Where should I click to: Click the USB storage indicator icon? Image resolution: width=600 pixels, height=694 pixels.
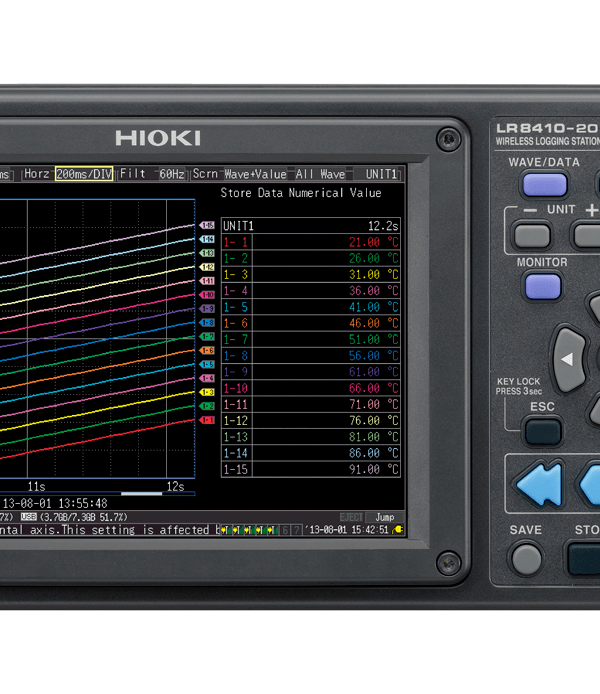(29, 517)
